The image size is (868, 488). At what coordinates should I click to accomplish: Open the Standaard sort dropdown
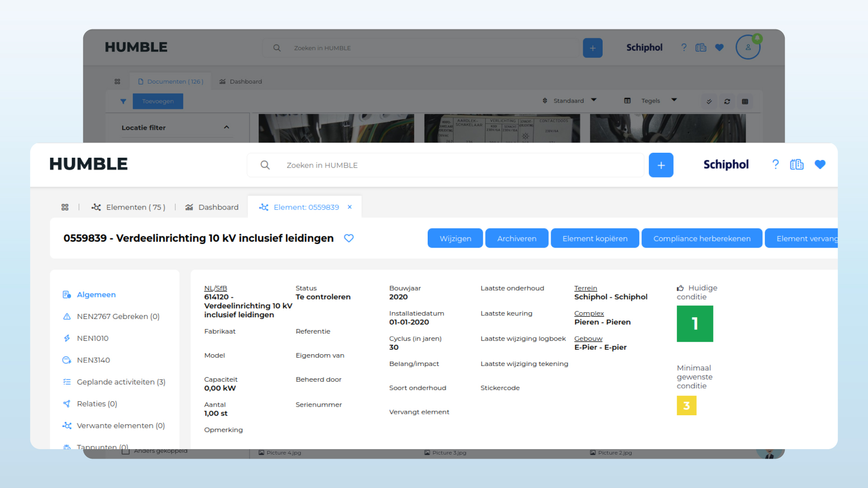[x=570, y=101]
